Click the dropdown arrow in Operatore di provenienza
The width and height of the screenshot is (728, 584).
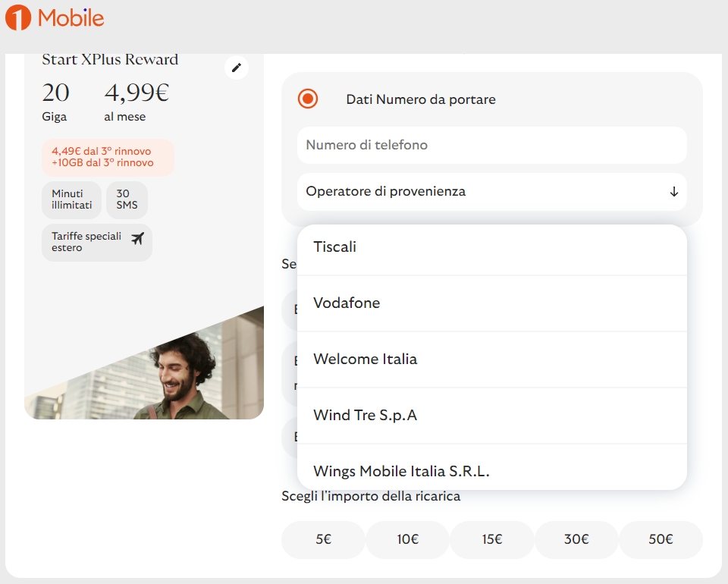click(x=673, y=192)
